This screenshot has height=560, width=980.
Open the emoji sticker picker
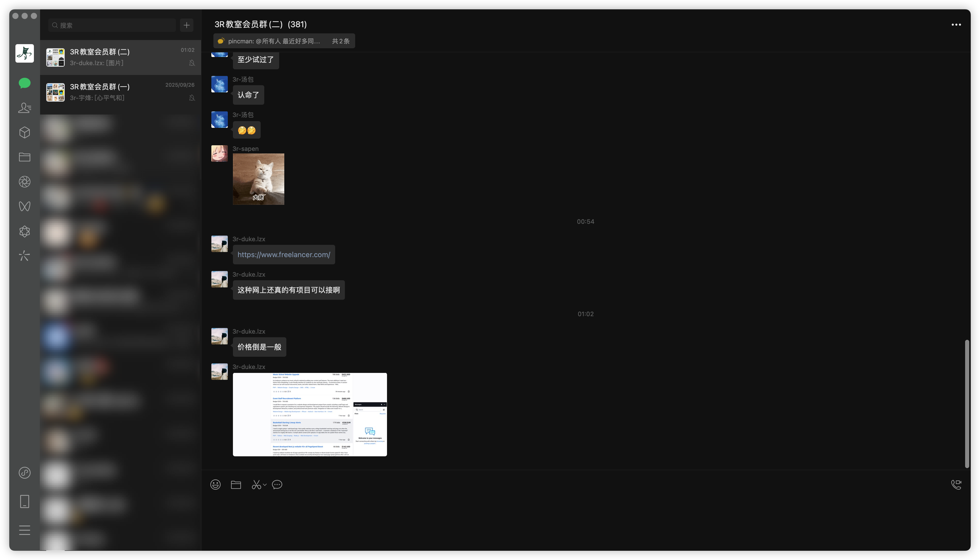215,485
